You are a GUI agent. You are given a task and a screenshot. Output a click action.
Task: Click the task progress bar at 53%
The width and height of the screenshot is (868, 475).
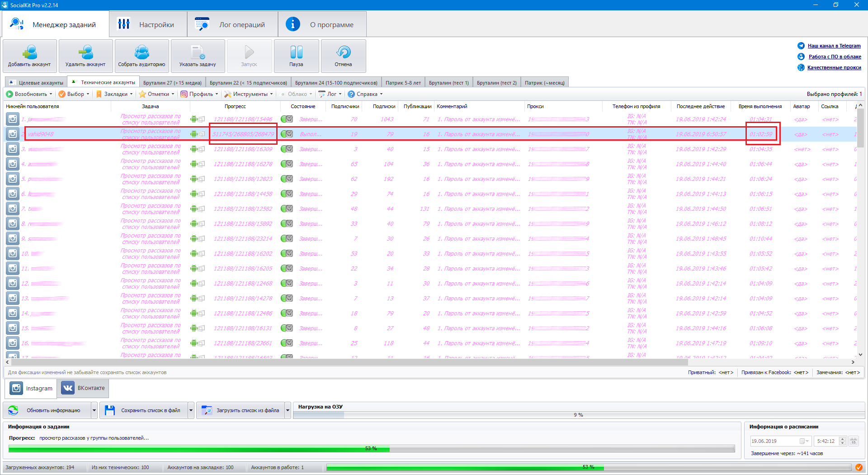(372, 448)
